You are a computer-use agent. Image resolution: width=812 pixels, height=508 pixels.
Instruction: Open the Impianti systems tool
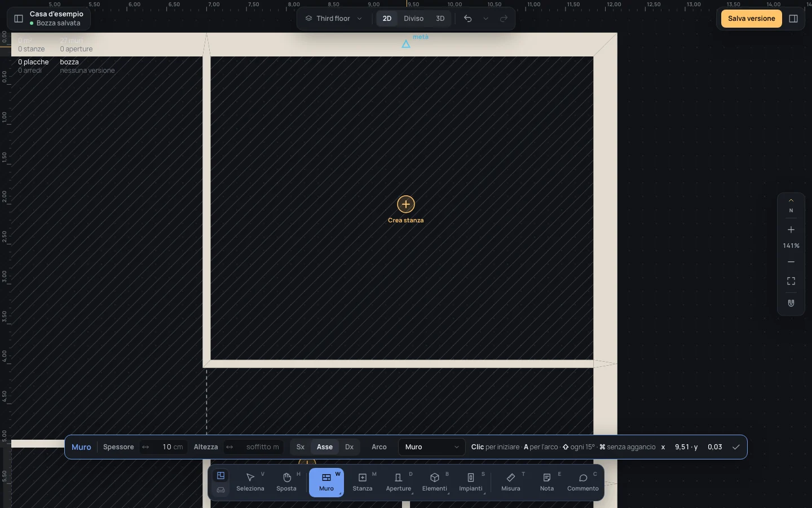(x=471, y=483)
